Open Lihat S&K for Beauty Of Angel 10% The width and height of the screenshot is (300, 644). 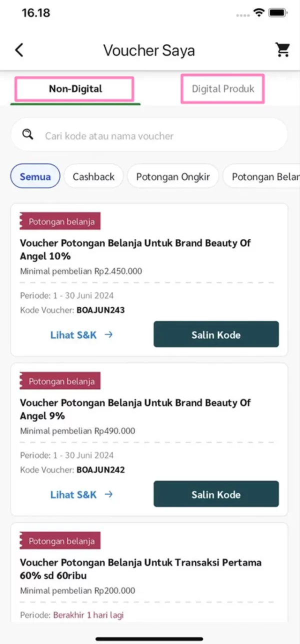[x=73, y=335]
